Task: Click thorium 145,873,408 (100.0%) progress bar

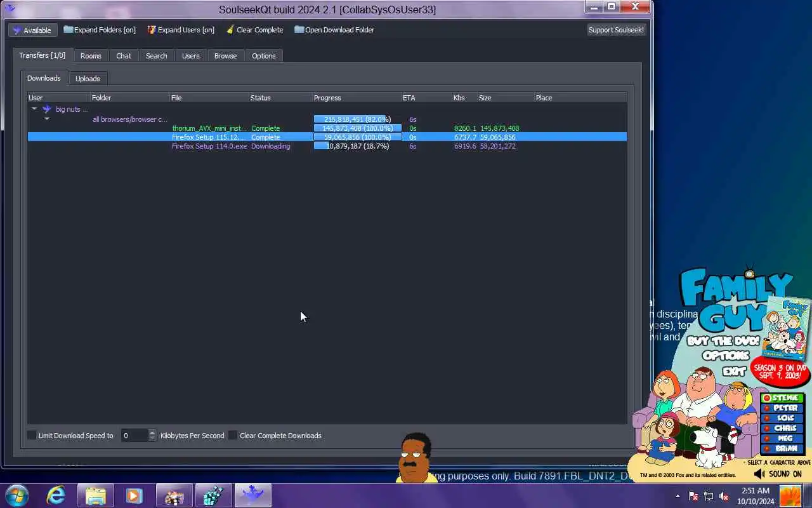Action: (x=358, y=128)
